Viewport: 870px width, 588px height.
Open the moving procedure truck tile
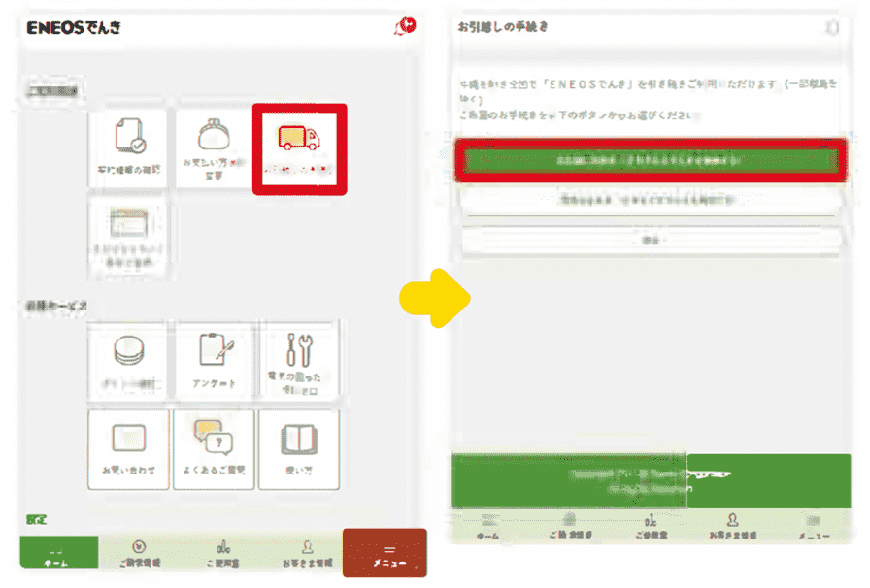[x=299, y=149]
